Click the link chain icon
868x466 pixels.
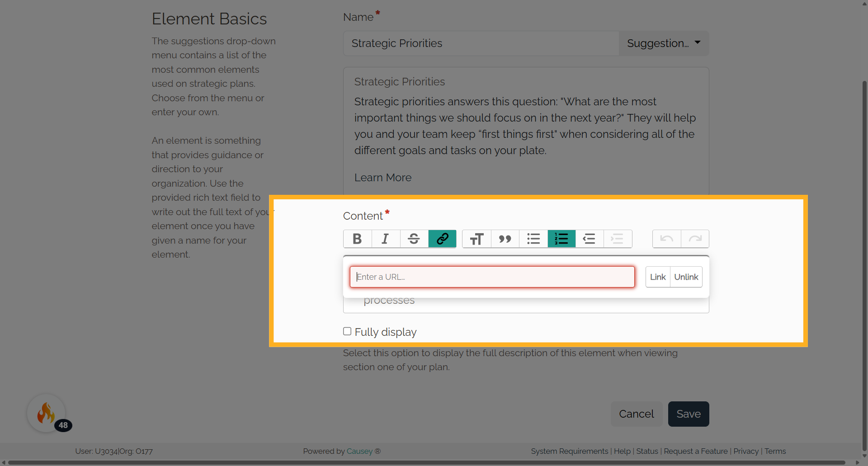tap(442, 239)
